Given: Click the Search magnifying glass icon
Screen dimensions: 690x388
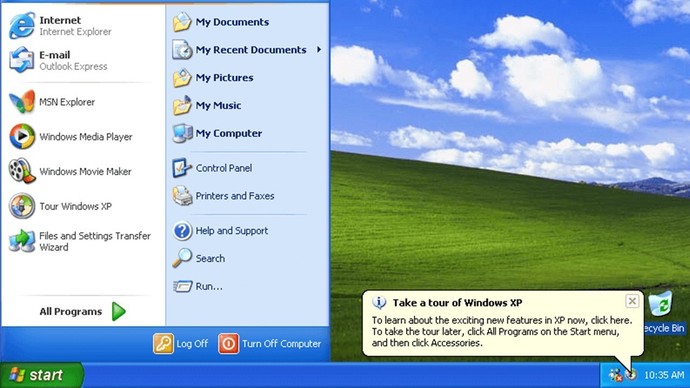Looking at the screenshot, I should coord(182,258).
